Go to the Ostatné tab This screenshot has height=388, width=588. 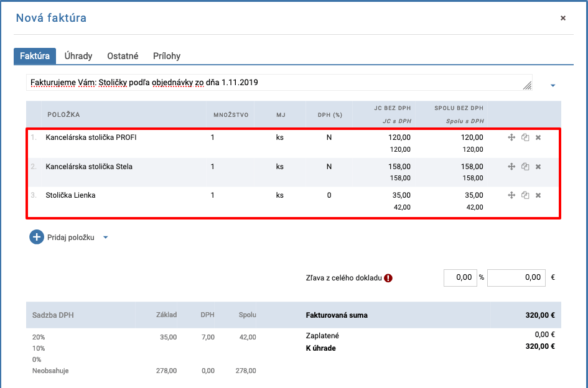(123, 56)
